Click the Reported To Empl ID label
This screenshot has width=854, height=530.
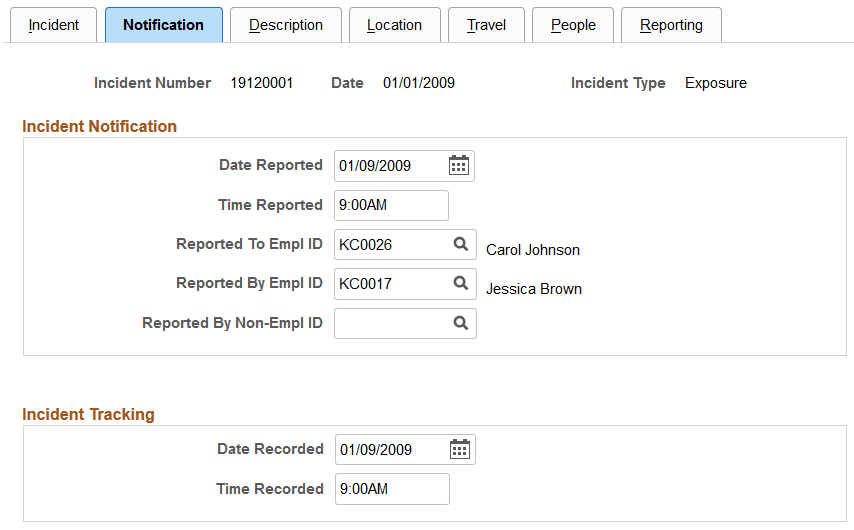[x=249, y=244]
